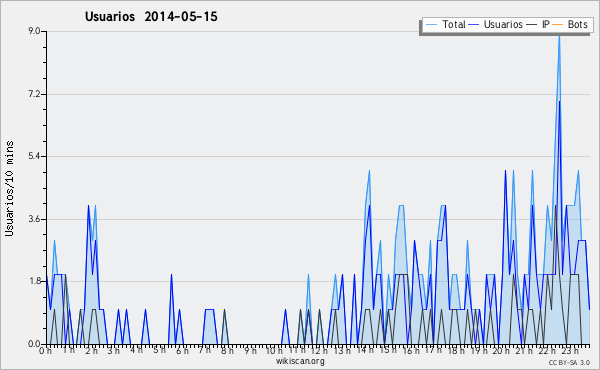The width and height of the screenshot is (600, 370).
Task: Click the chart title Usuarios 2014-05-15
Action: 151,16
